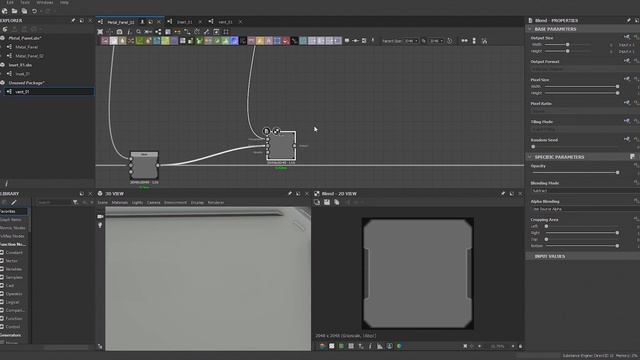
Task: Open the Camera menu in 3D View
Action: (x=153, y=202)
